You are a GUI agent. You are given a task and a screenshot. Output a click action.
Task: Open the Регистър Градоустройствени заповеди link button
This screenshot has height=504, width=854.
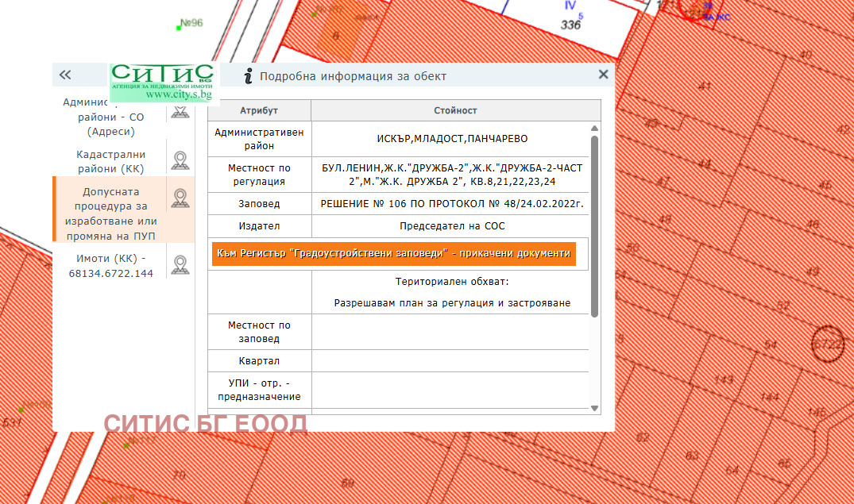click(x=394, y=253)
